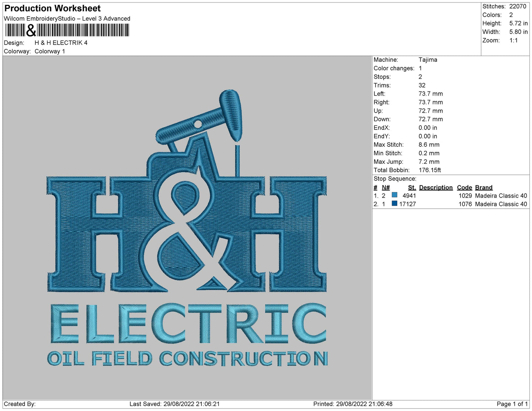Click the Wilcom EmbroideryStudio subtitle
The height and width of the screenshot is (411, 532).
[x=67, y=18]
